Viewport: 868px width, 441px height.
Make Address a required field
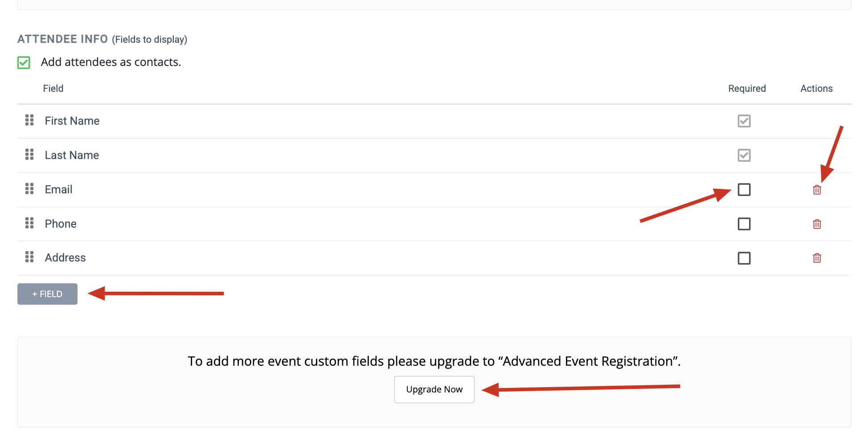[x=744, y=258]
